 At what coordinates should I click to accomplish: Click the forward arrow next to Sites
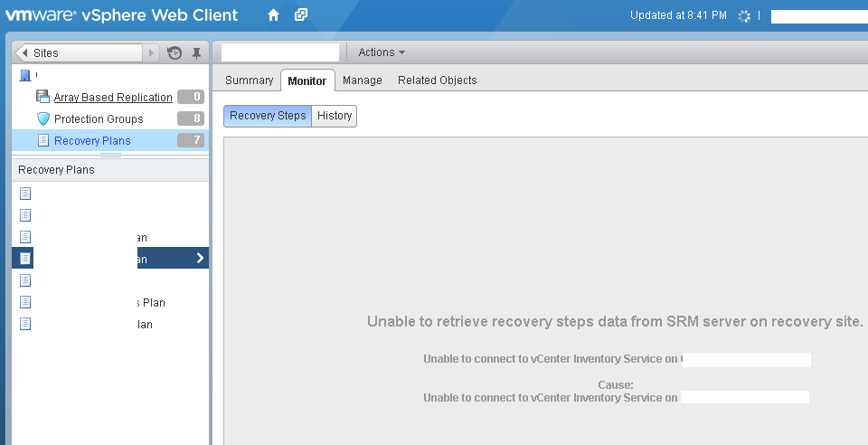click(x=151, y=53)
